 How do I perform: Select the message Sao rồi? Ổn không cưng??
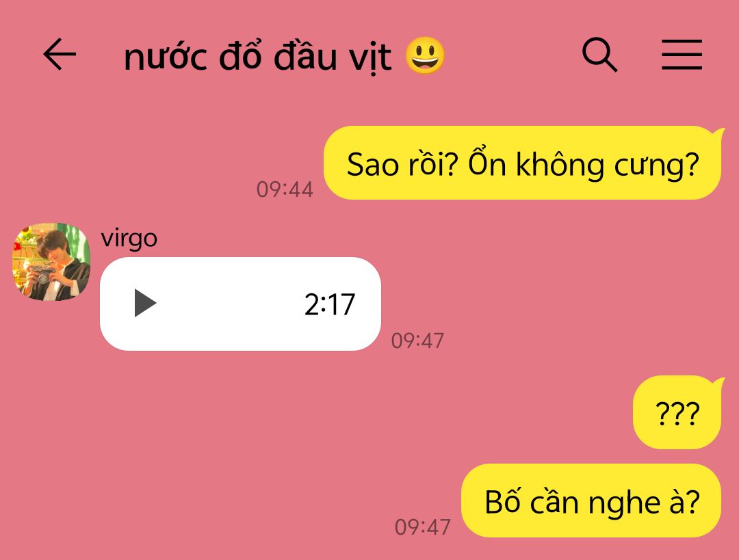(x=523, y=163)
